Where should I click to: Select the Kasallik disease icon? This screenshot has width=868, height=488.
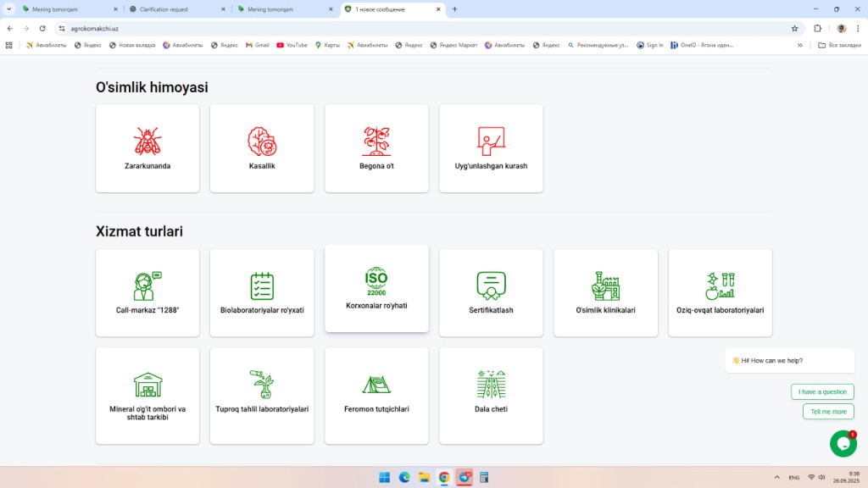coord(262,141)
